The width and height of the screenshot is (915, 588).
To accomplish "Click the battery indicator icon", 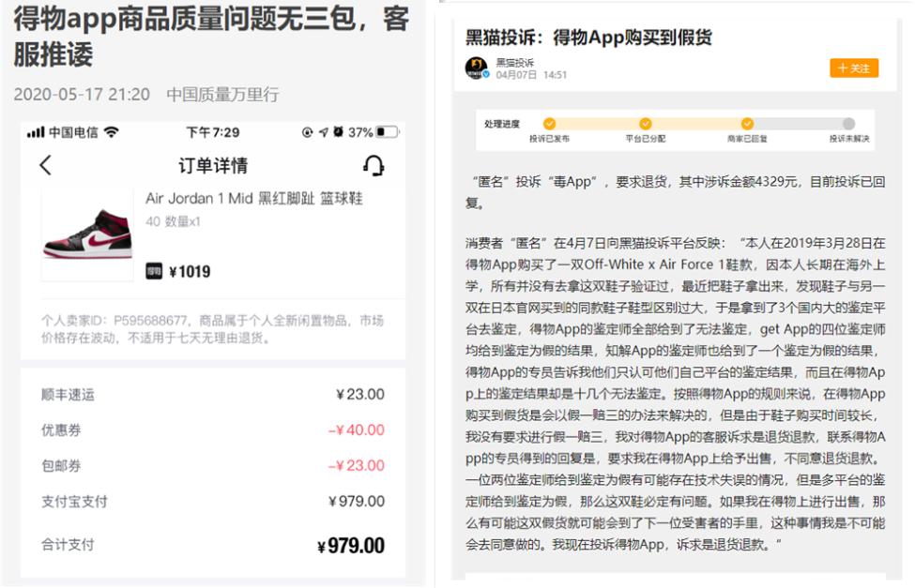I will 385,130.
